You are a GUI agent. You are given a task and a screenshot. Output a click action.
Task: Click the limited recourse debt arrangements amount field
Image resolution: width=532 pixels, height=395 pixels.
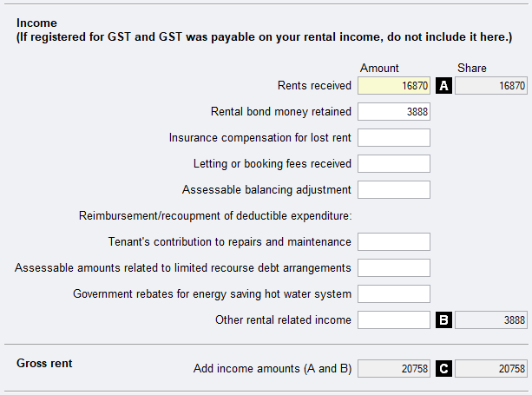pos(394,268)
